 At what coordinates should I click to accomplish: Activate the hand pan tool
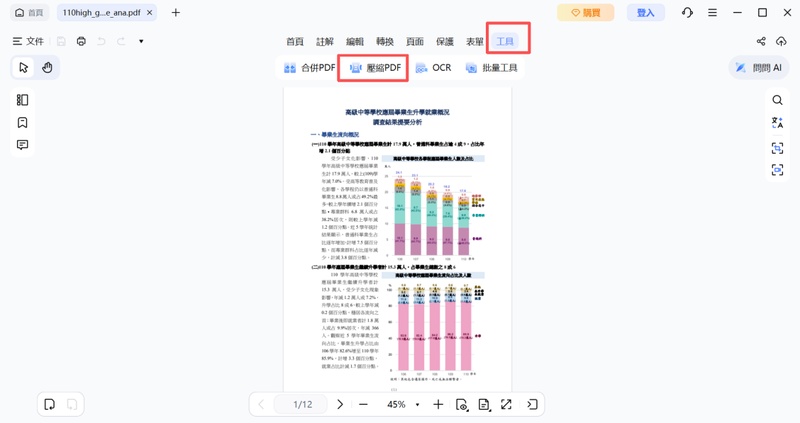click(47, 67)
